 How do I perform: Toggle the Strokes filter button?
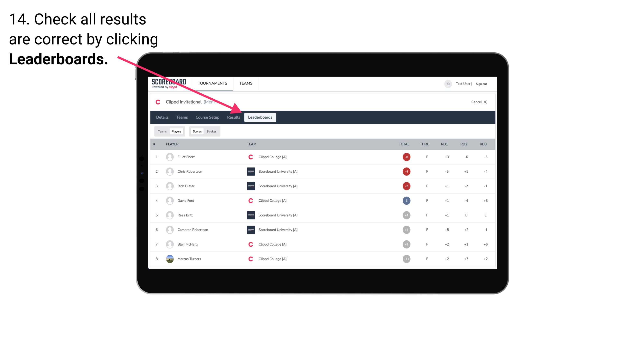click(212, 131)
